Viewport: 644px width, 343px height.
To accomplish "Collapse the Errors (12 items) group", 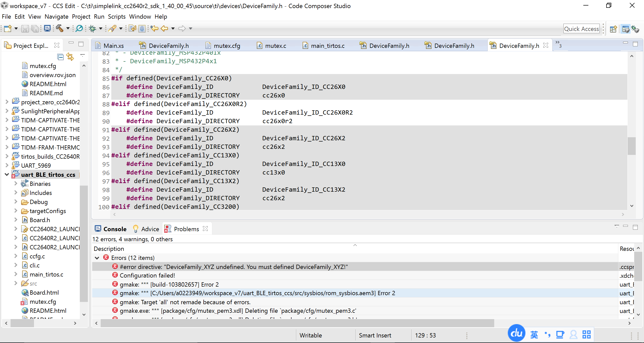I will pos(97,258).
